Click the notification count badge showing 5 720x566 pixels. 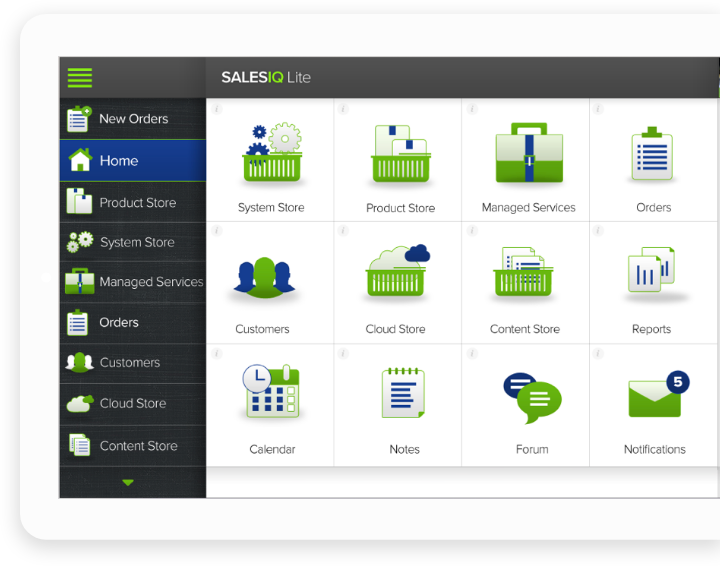[678, 382]
